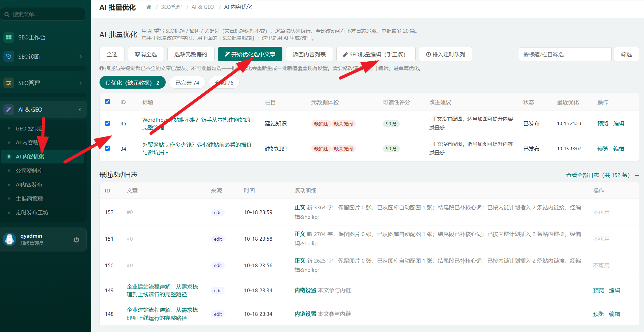Open AI内容发布 menu item
Viewport: 644px width, 332px height.
coord(29,184)
